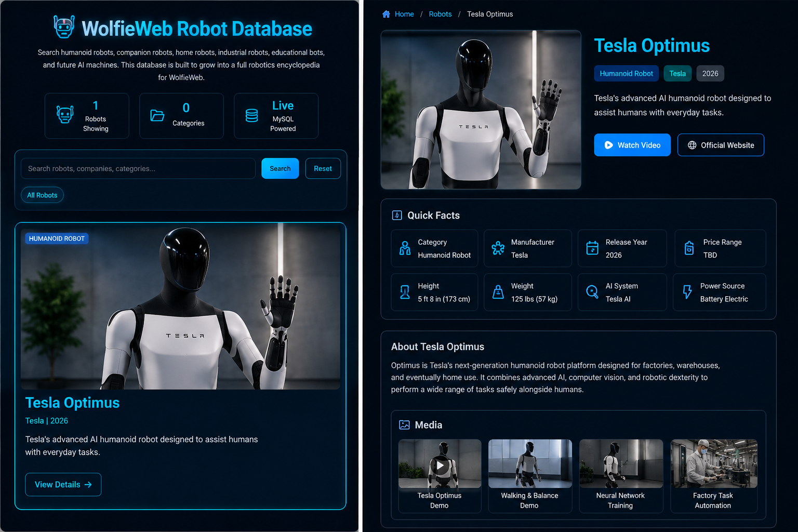Image resolution: width=798 pixels, height=532 pixels.
Task: Click the Category person icon in Quick Facts
Action: 405,248
